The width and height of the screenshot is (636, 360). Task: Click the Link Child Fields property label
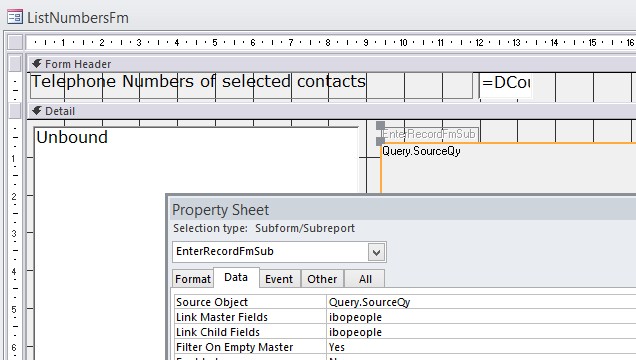point(250,332)
